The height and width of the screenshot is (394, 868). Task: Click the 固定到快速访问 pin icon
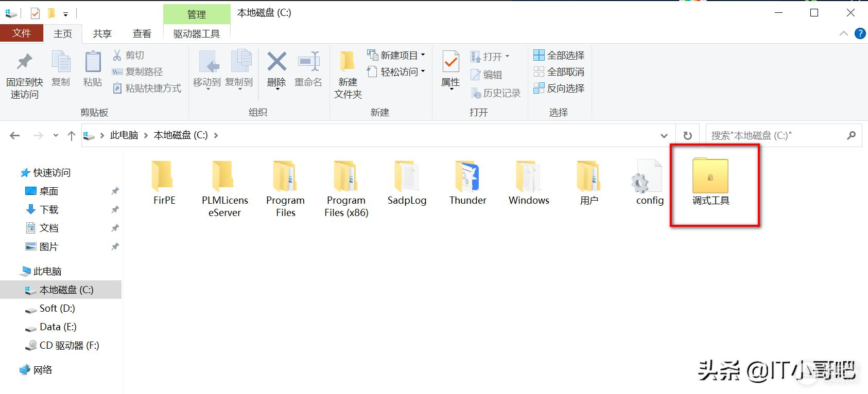24,63
